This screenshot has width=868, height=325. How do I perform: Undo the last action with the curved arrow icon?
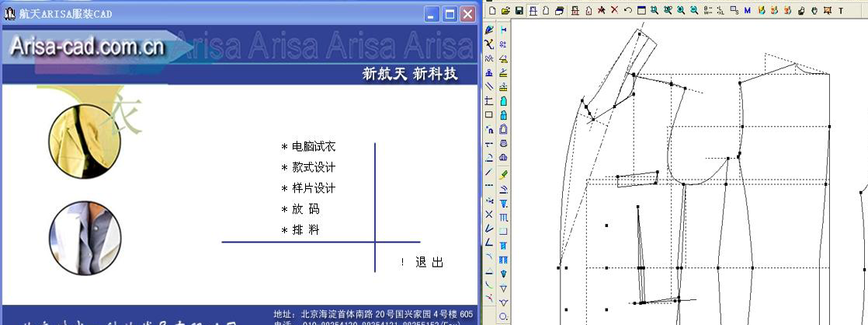coord(628,11)
